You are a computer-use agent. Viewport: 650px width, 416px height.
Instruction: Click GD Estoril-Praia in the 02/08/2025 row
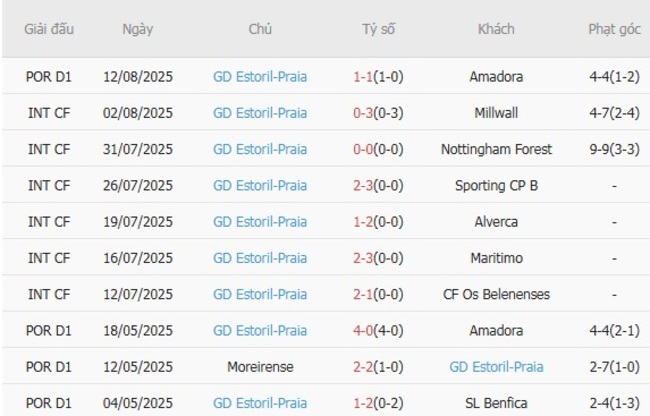(260, 112)
